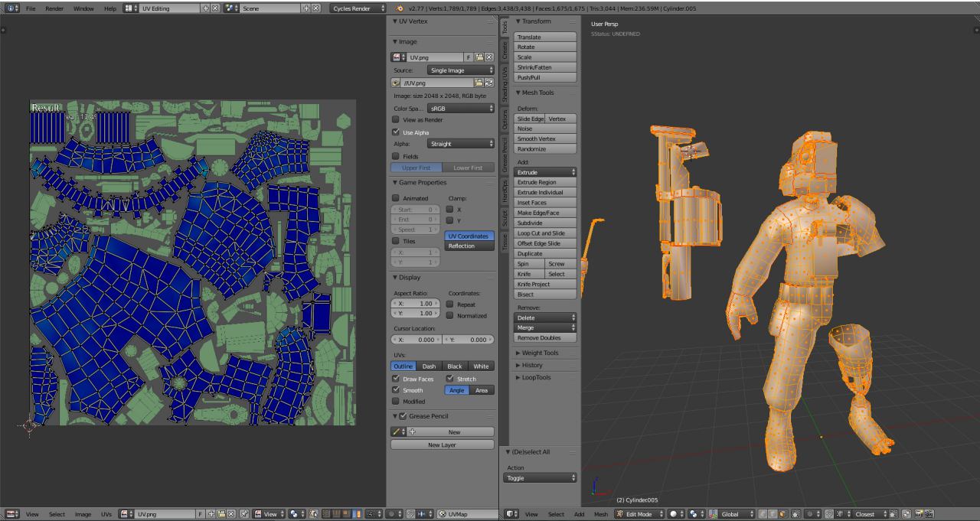Create new image with plus icon in UV header

(211, 514)
